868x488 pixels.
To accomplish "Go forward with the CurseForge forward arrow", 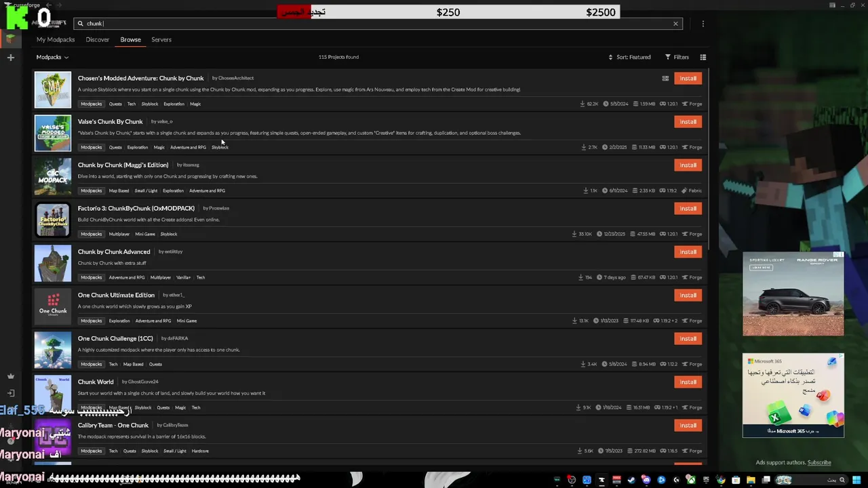I will tap(58, 5).
